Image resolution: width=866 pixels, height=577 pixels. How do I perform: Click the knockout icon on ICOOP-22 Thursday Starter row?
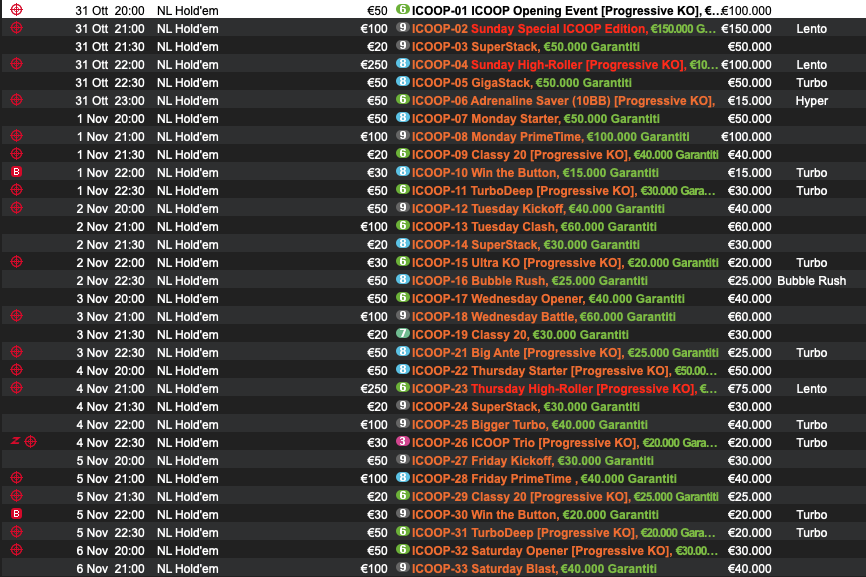[17, 369]
